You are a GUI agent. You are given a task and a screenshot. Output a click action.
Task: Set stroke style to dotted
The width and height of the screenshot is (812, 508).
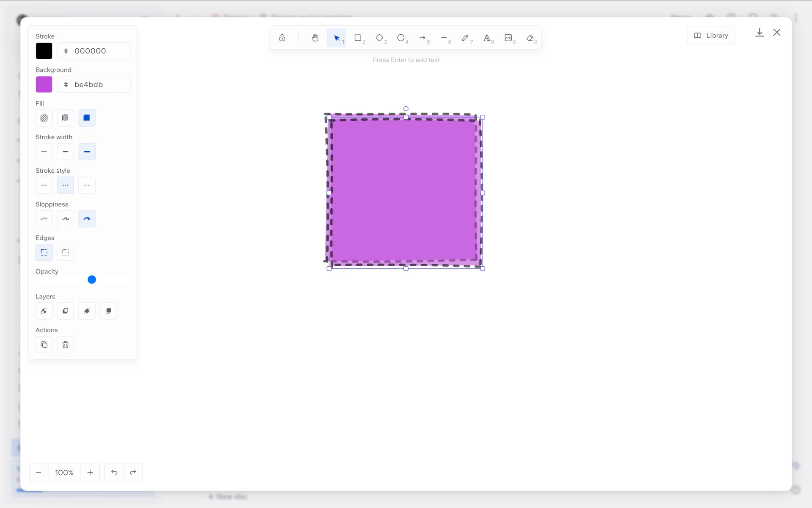(87, 185)
